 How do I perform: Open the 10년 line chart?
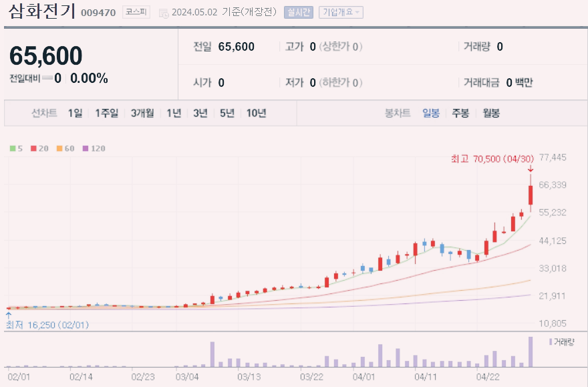[256, 113]
